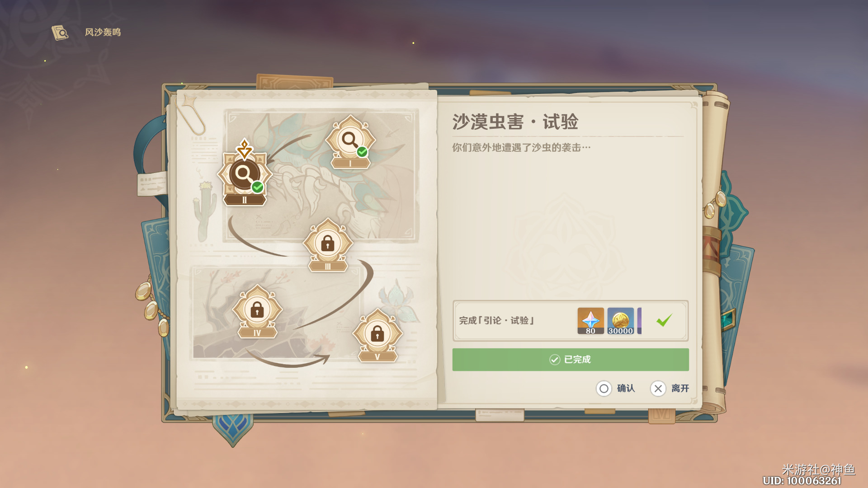Click the 80 Primogem reward icon
Screen dimensions: 868x488
coord(590,321)
